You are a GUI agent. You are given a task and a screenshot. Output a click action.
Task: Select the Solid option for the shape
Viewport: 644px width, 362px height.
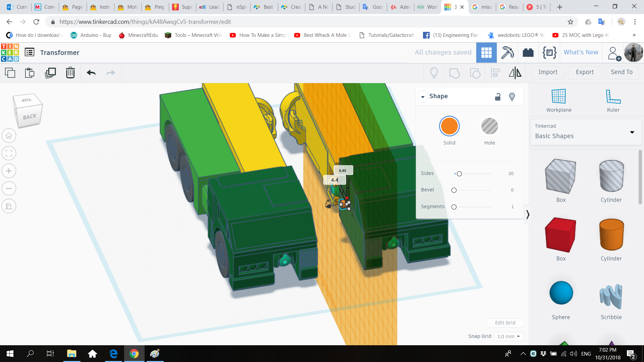449,126
